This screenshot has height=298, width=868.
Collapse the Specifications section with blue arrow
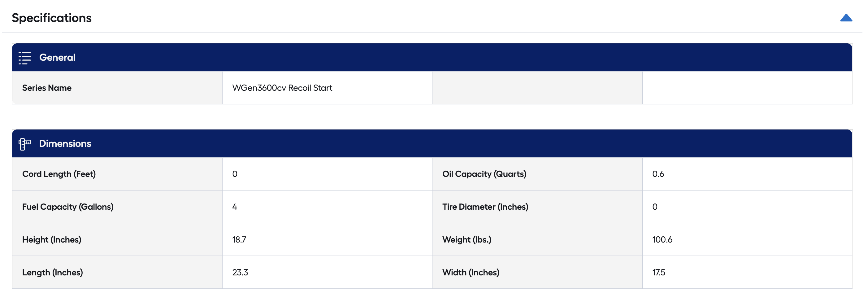point(846,18)
